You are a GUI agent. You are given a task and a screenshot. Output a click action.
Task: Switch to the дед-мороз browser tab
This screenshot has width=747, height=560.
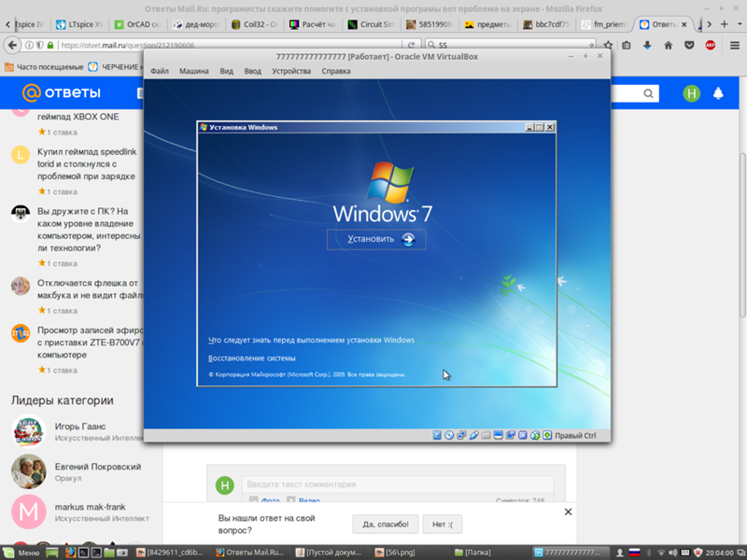point(196,24)
